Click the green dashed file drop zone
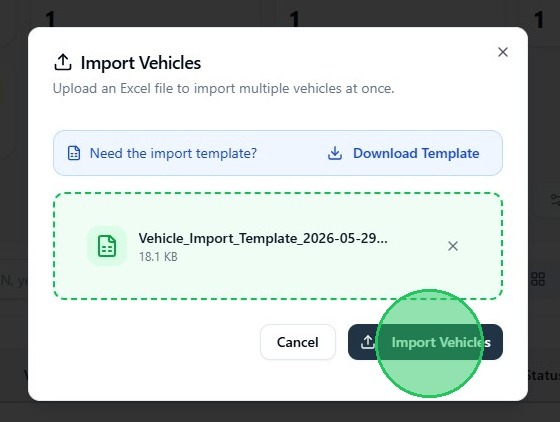560x422 pixels. [278, 246]
